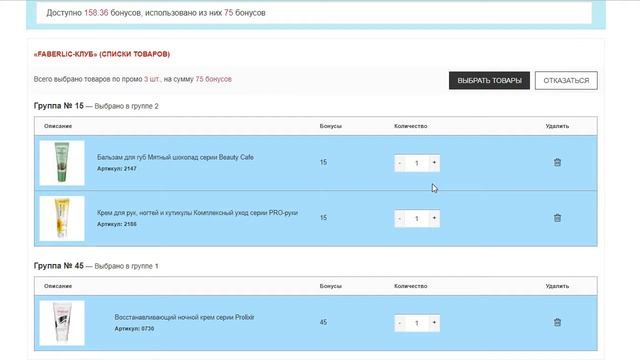Click quantity field for Prolixir night cream
The height and width of the screenshot is (360, 640).
[417, 323]
